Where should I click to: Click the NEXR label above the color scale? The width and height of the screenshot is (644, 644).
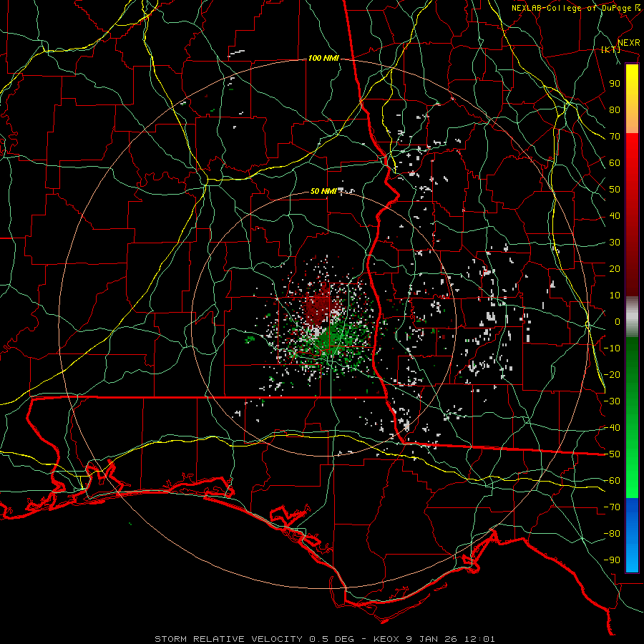[x=629, y=43]
